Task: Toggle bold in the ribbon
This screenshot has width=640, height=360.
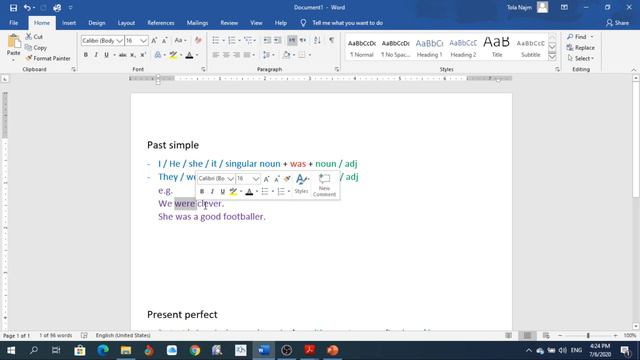Action: click(x=86, y=55)
